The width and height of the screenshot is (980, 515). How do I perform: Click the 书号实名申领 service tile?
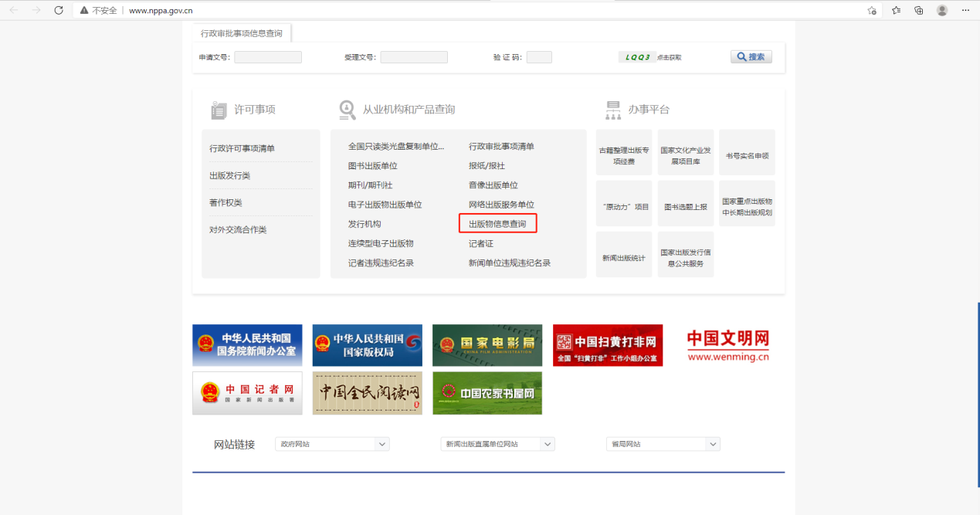tap(746, 152)
